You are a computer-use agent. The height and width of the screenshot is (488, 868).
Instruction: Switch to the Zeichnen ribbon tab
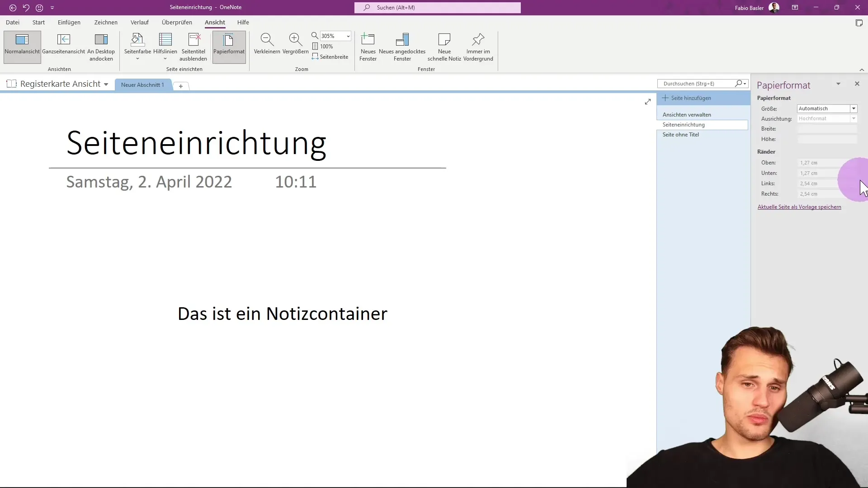pyautogui.click(x=106, y=22)
